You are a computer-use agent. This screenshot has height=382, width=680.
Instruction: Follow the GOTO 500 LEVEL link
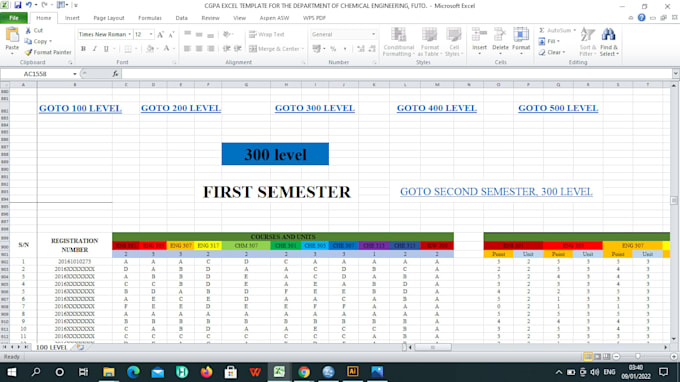558,108
